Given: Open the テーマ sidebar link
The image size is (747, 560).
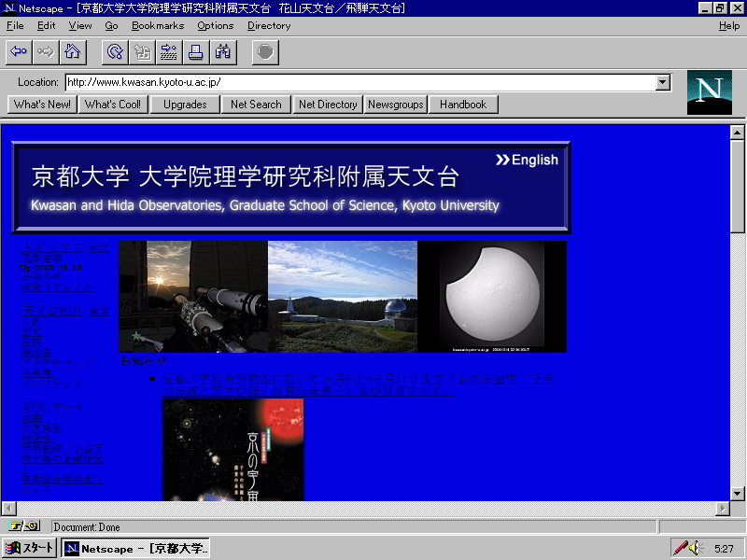Looking at the screenshot, I should [67, 407].
